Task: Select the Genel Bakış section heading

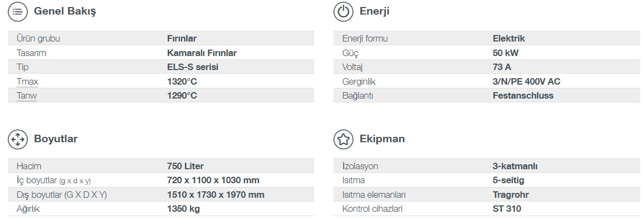Action: click(x=65, y=11)
